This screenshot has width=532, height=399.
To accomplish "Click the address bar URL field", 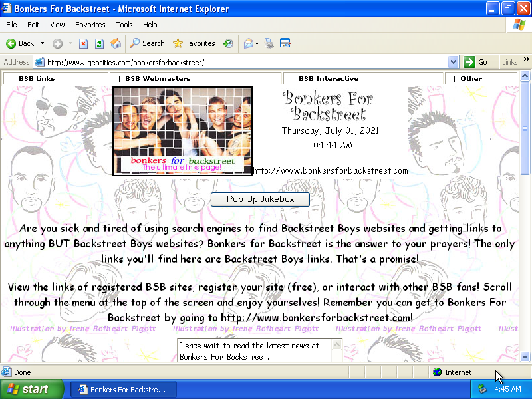I will pyautogui.click(x=247, y=62).
